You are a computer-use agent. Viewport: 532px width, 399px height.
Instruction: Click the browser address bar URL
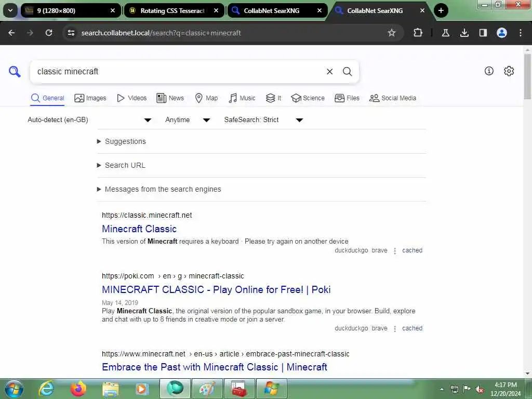click(161, 33)
